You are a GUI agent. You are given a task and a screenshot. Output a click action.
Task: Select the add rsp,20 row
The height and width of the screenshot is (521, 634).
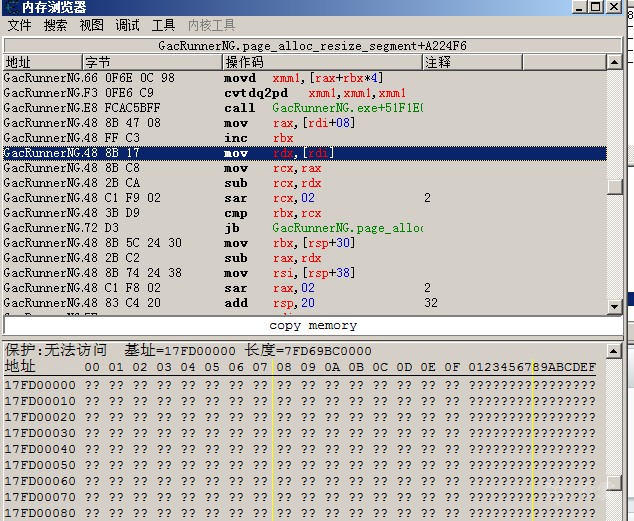(305, 303)
